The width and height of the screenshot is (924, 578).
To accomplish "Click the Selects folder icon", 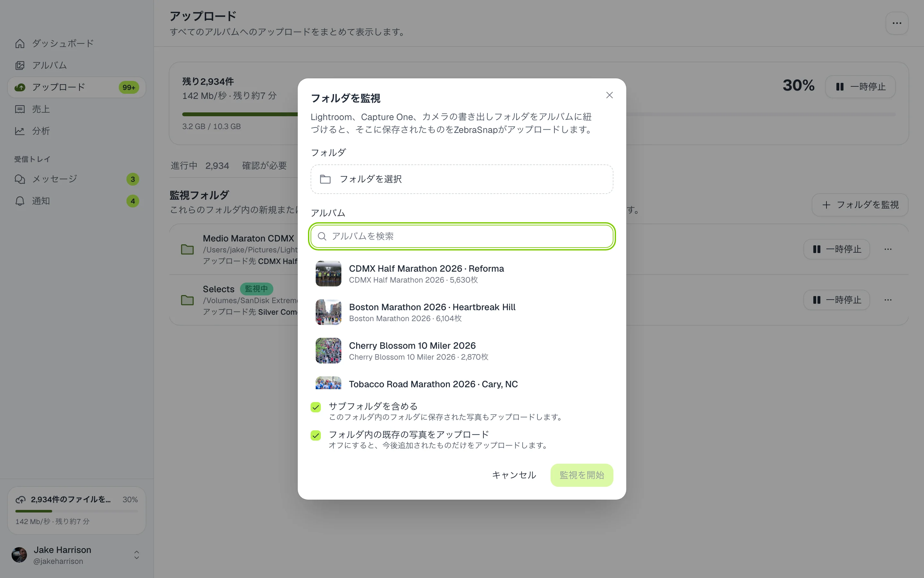I will click(x=187, y=300).
